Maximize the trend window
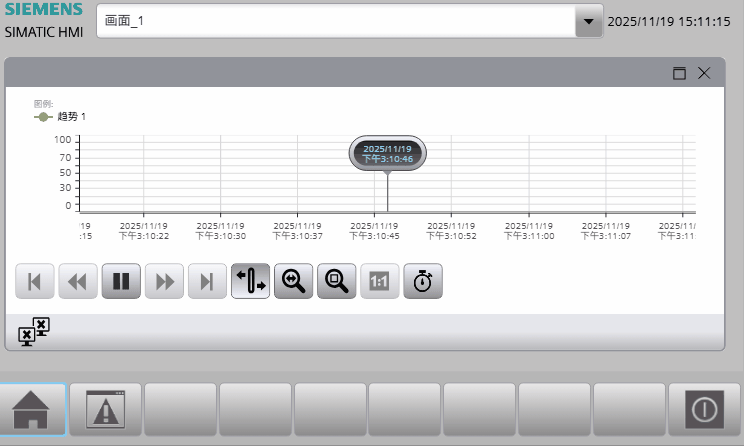The height and width of the screenshot is (446, 744). tap(679, 73)
